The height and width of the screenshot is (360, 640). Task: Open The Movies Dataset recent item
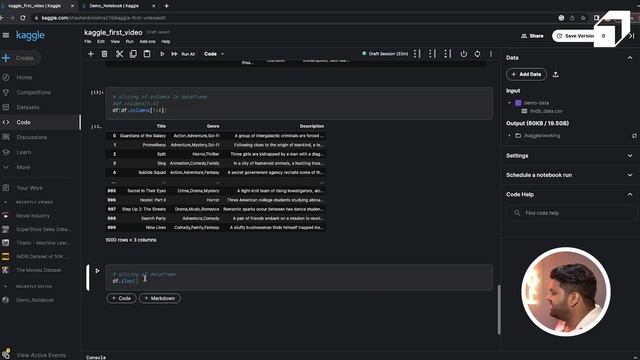click(38, 270)
